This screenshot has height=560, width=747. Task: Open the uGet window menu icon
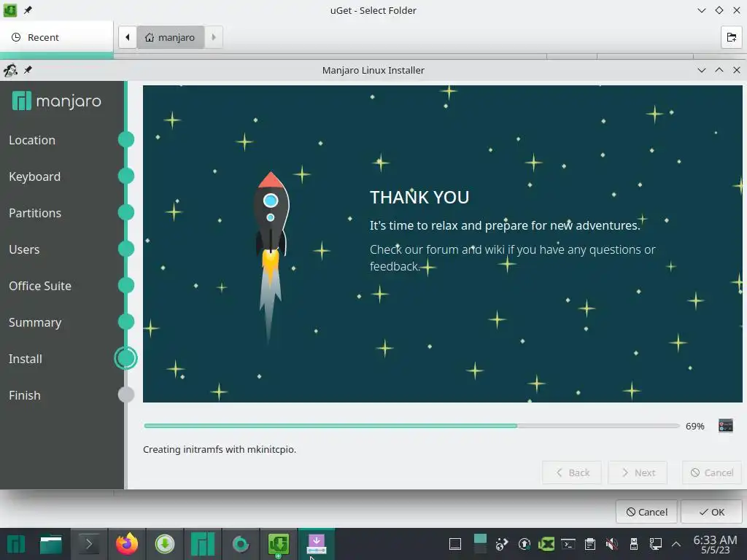pyautogui.click(x=10, y=10)
